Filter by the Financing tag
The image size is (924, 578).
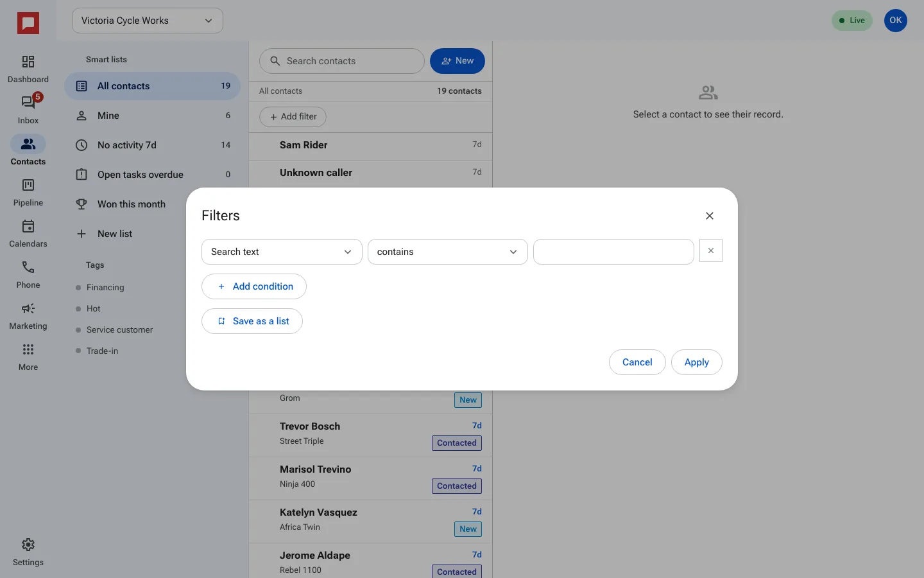click(x=105, y=288)
